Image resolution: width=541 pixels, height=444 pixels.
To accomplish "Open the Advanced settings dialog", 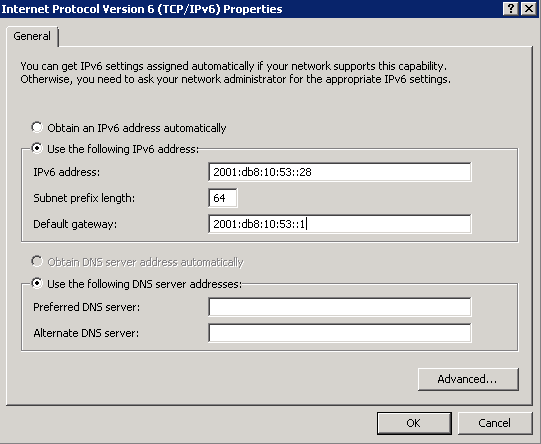I will click(468, 379).
